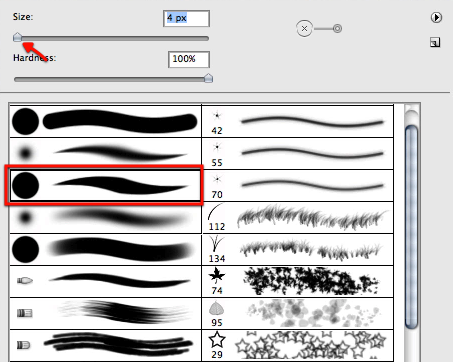453x362 pixels.
Task: Select the highlighted hard round pressure size brush
Action: (x=105, y=185)
